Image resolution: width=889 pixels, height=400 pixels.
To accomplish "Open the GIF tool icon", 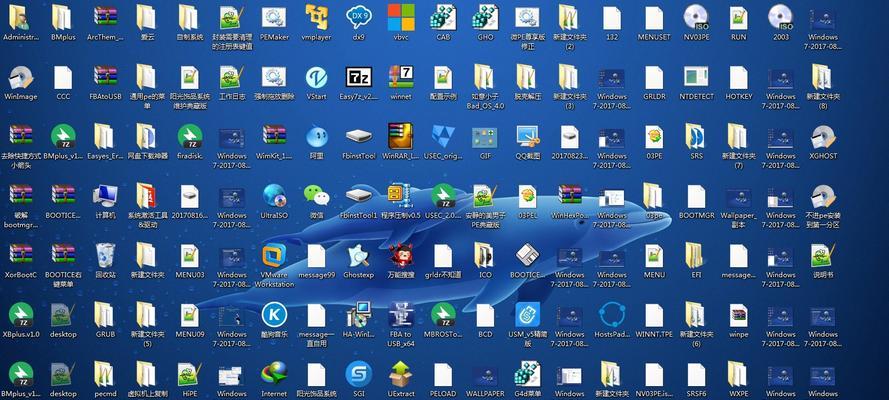I will coord(485,137).
